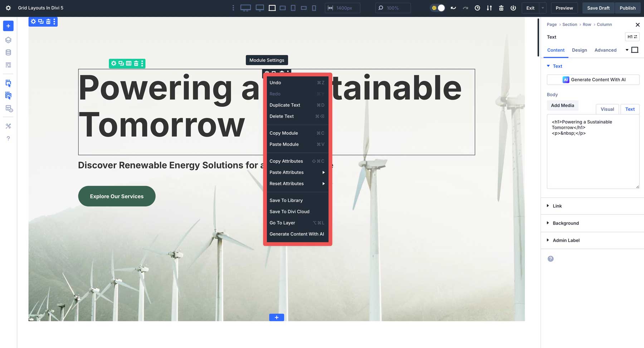Switch body editor to Visual mode

pos(607,109)
